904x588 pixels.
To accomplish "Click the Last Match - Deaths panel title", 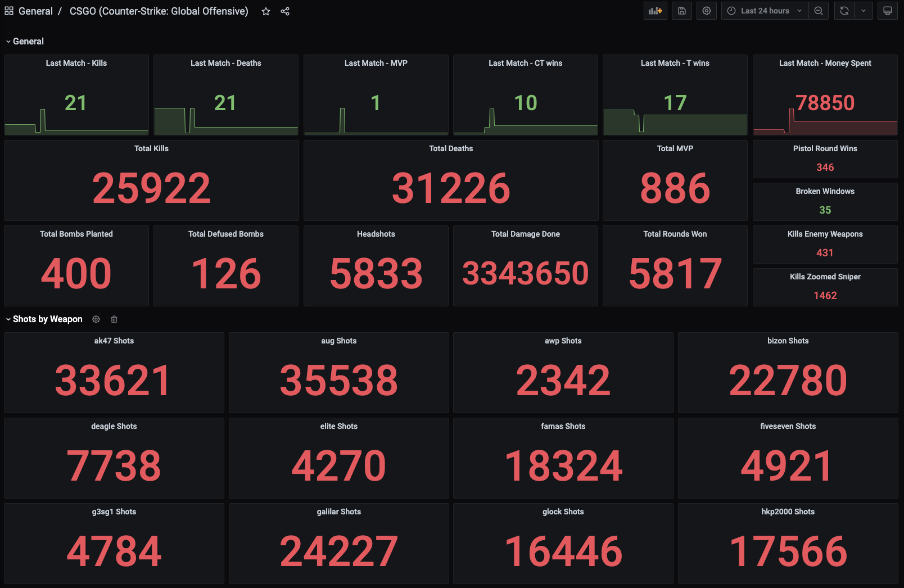I will [226, 63].
